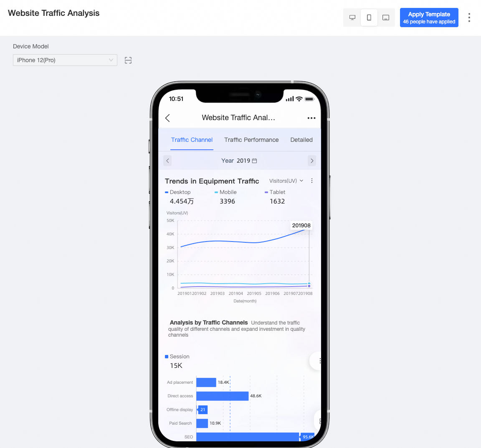Open the top-right vertical more options menu
The image size is (481, 448).
[x=469, y=18]
